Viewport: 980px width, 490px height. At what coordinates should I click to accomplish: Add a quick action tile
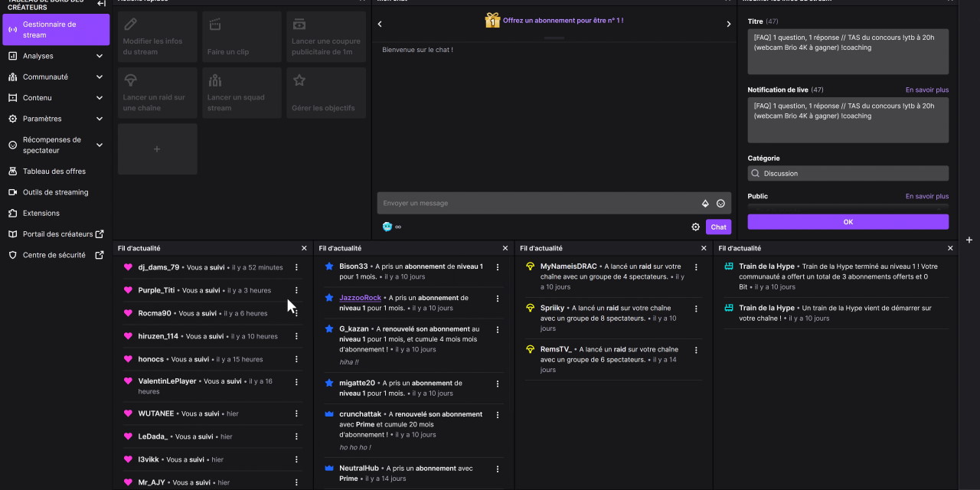157,149
